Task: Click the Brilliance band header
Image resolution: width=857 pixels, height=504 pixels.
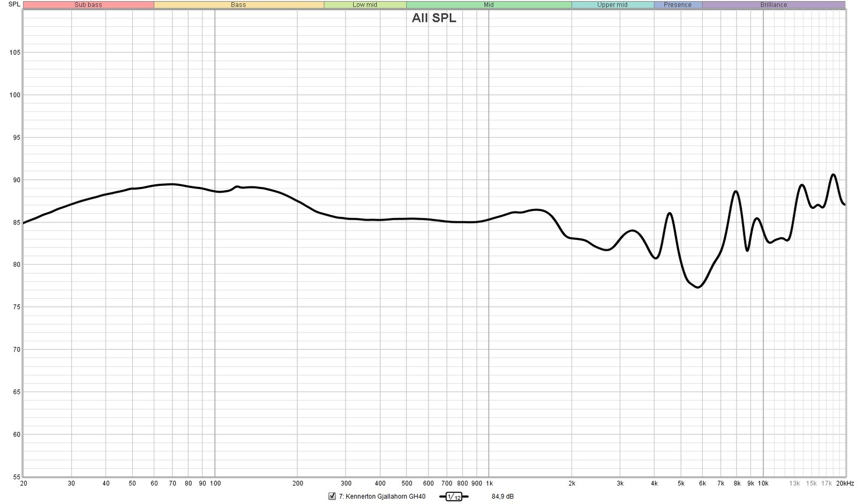Action: pyautogui.click(x=773, y=5)
